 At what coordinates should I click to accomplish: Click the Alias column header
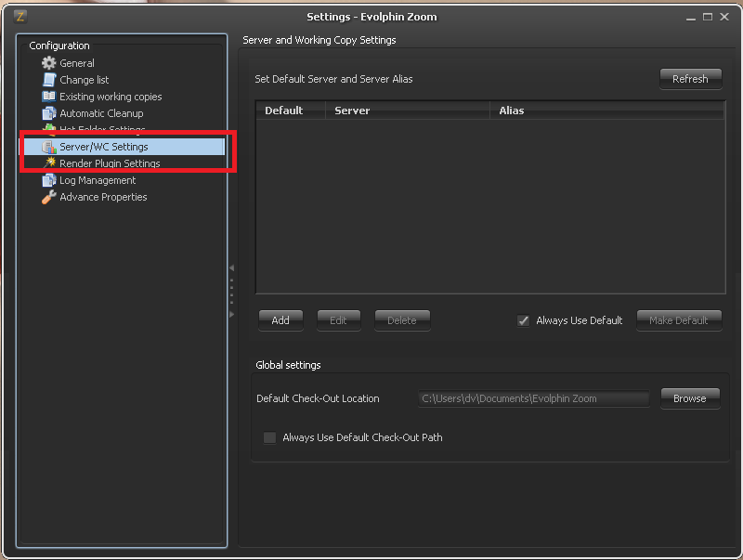(606, 111)
